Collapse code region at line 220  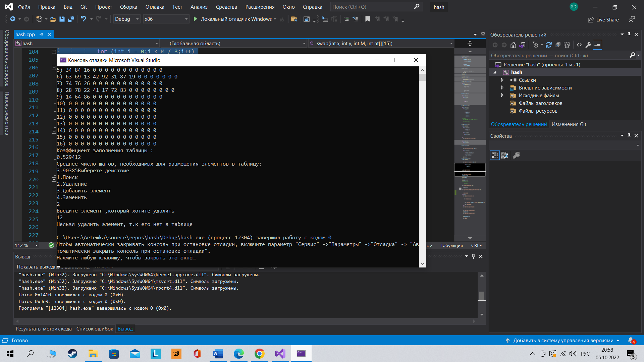54,180
